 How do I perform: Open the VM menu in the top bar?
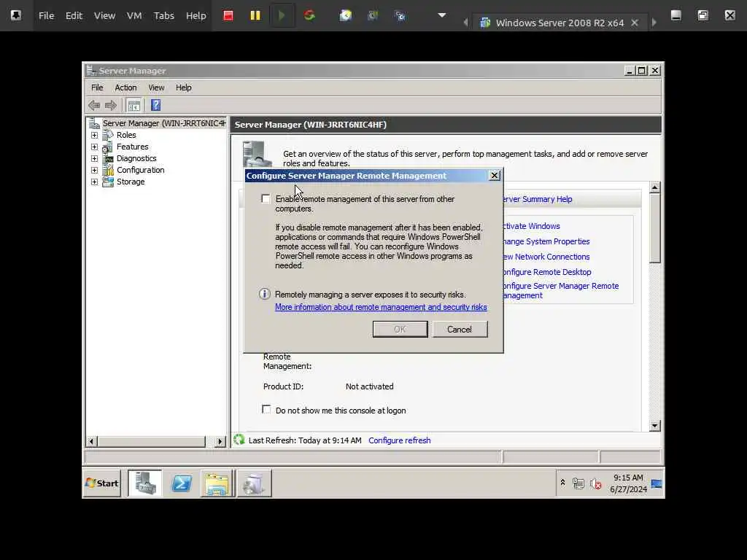134,16
